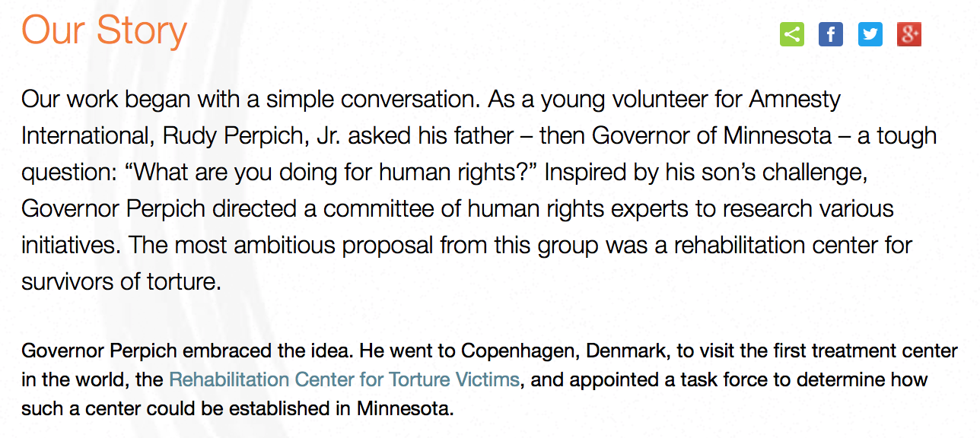Open the Rehabilitation Center for Torture Victims link
Screen dimensions: 980x438
(344, 379)
